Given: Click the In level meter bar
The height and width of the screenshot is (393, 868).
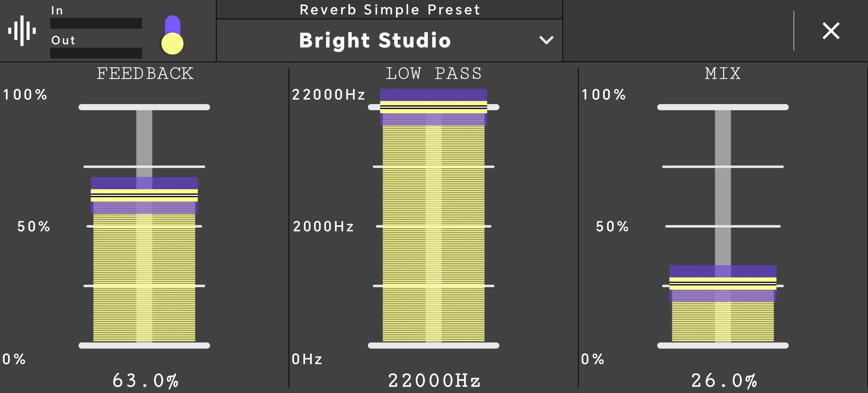Looking at the screenshot, I should pyautogui.click(x=96, y=23).
